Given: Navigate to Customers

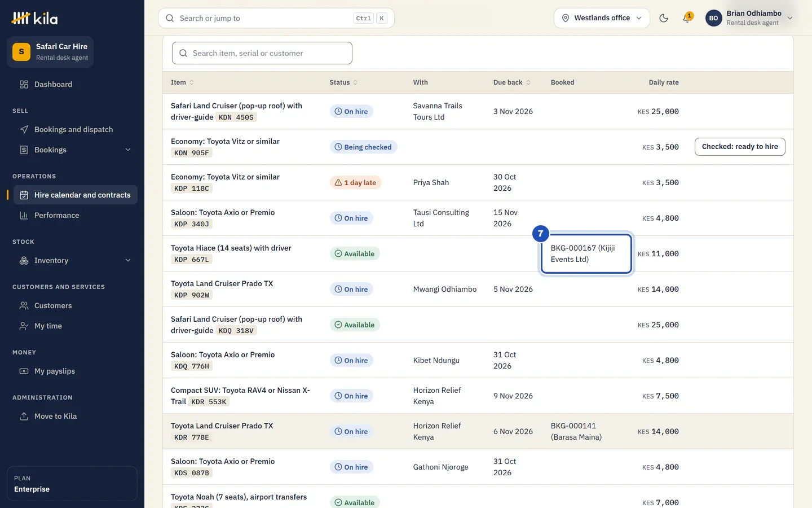Looking at the screenshot, I should pyautogui.click(x=76, y=306).
